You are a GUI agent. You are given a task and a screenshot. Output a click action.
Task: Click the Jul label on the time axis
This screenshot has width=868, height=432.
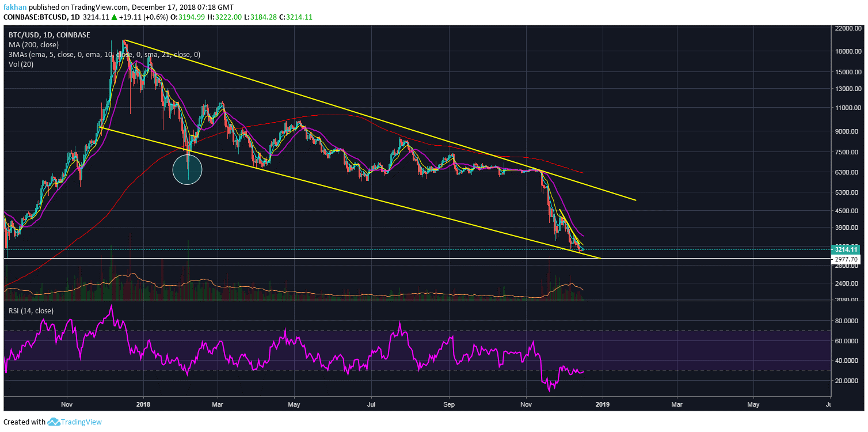click(371, 404)
